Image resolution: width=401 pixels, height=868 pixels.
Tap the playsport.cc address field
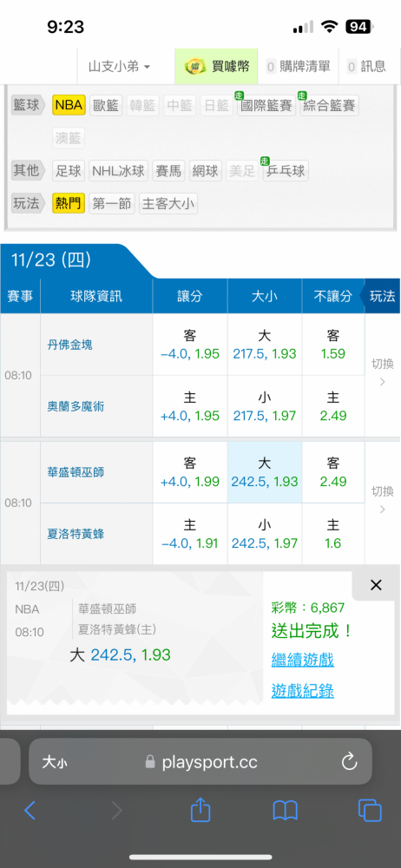point(200,762)
